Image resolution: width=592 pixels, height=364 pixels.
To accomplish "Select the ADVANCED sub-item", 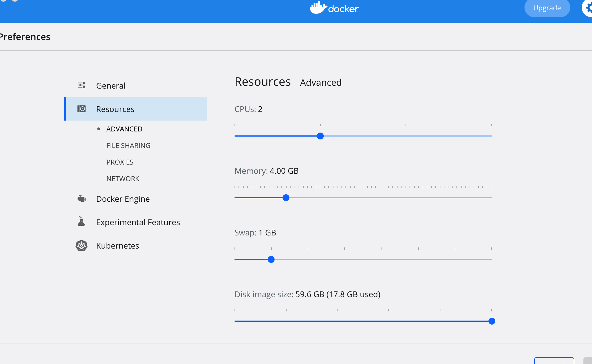I will (x=124, y=129).
